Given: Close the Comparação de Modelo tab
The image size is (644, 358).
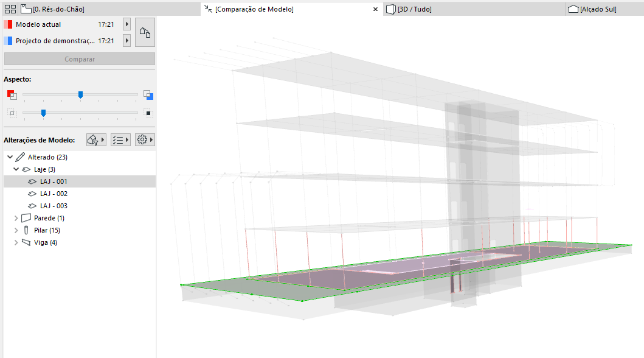Looking at the screenshot, I should coord(375,9).
